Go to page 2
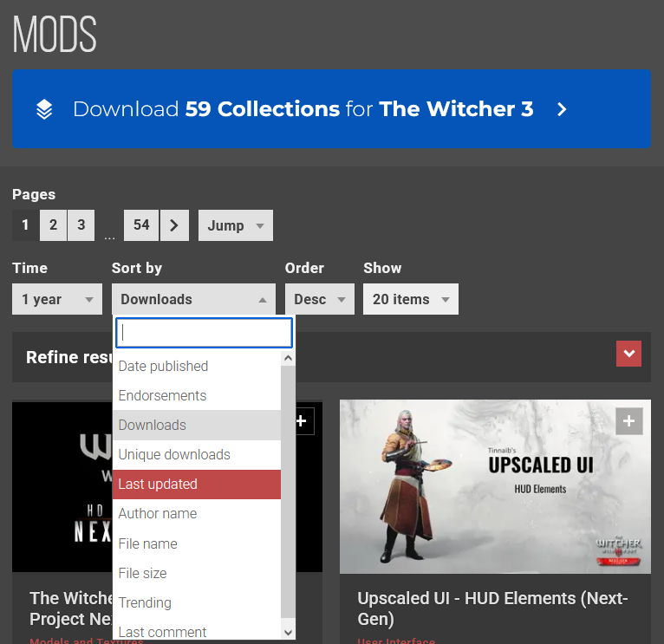The image size is (664, 644). point(53,224)
